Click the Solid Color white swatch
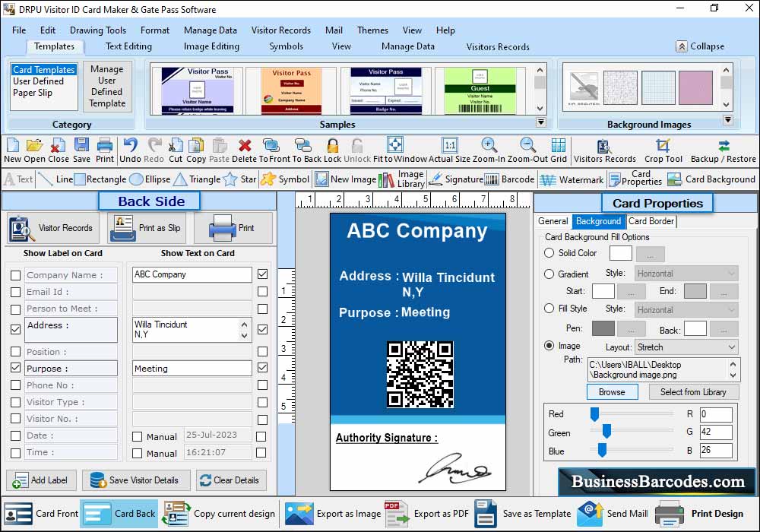This screenshot has height=532, width=760. pos(620,253)
